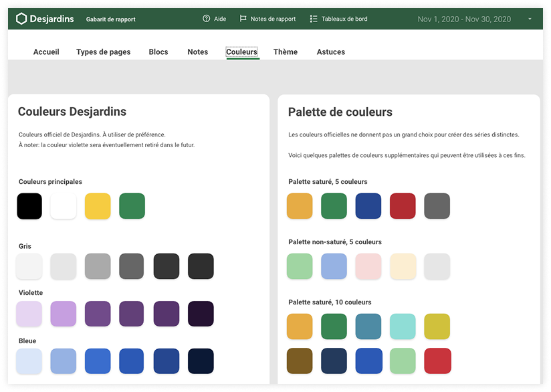Pick the darkest swatch in the Gris row
Screen dimensions: 551x392
pos(200,266)
